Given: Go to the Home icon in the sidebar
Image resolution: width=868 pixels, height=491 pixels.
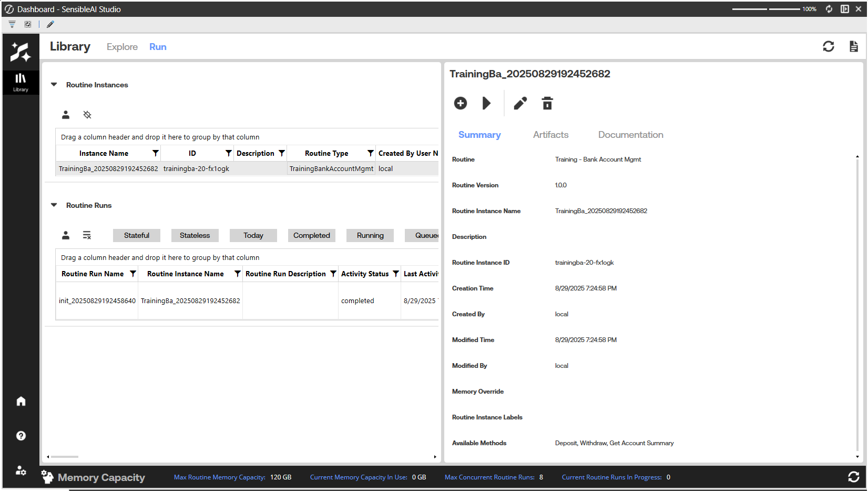Looking at the screenshot, I should [x=21, y=402].
